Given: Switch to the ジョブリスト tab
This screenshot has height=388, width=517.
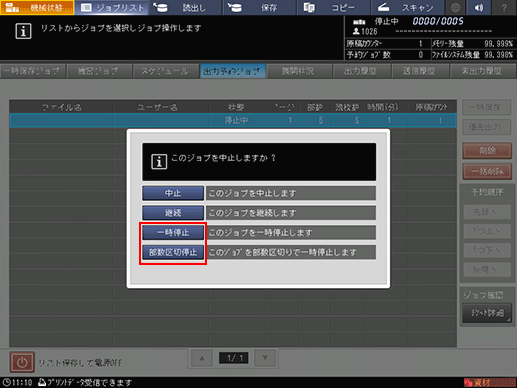Looking at the screenshot, I should click(x=112, y=7).
